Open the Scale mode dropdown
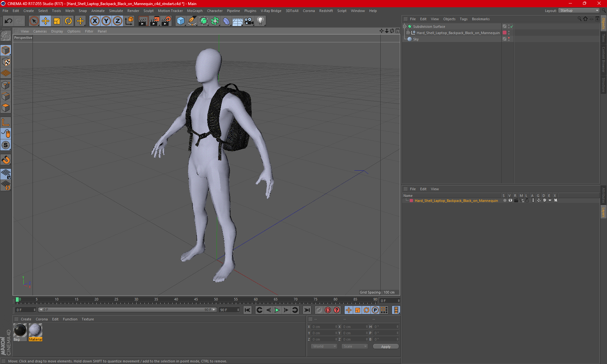Viewport: 607px width, 364px height. point(355,346)
